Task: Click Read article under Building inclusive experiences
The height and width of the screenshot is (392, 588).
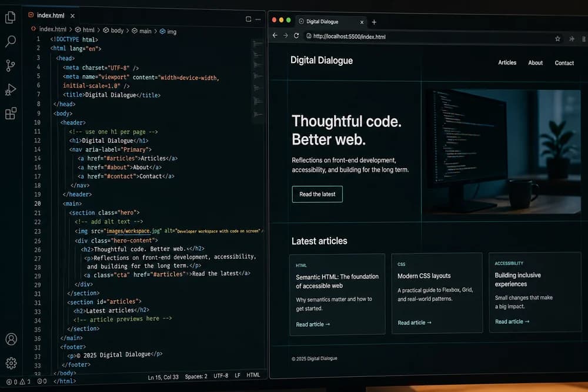Action: point(512,321)
